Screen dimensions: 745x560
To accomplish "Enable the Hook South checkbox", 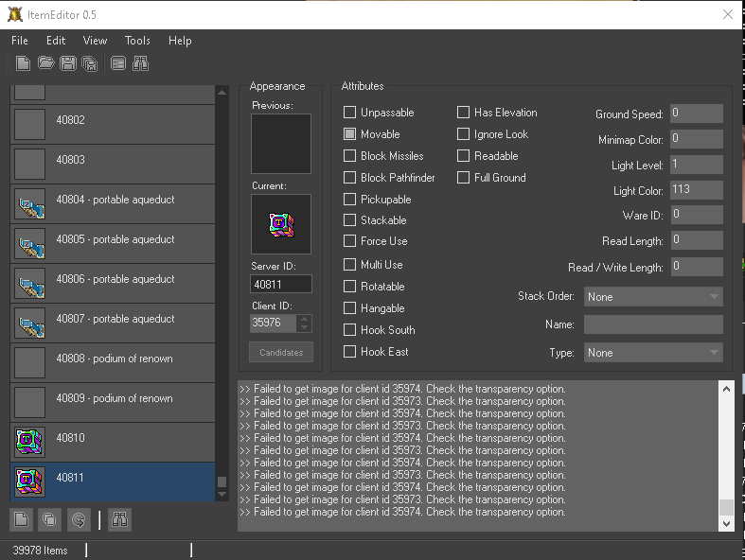I will [349, 329].
